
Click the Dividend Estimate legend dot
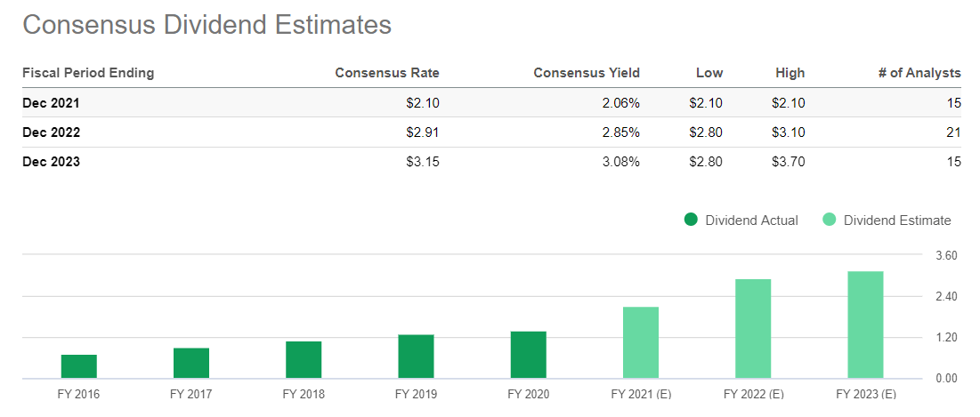click(829, 221)
